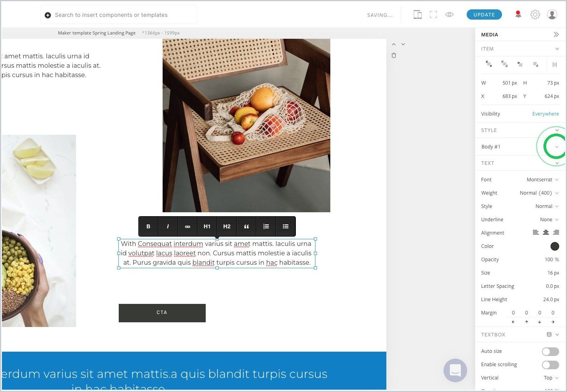The width and height of the screenshot is (567, 392).
Task: Collapse the ITEM section
Action: point(557,49)
